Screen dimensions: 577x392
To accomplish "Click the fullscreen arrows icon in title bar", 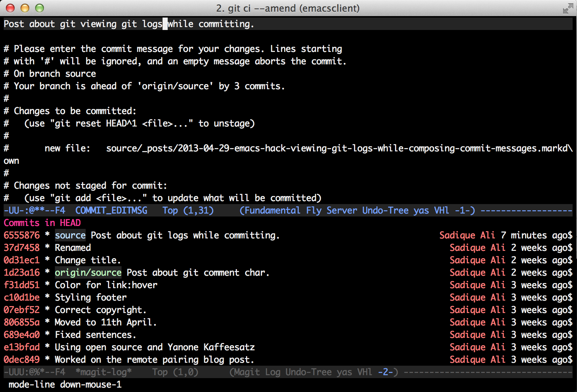I will click(x=568, y=8).
